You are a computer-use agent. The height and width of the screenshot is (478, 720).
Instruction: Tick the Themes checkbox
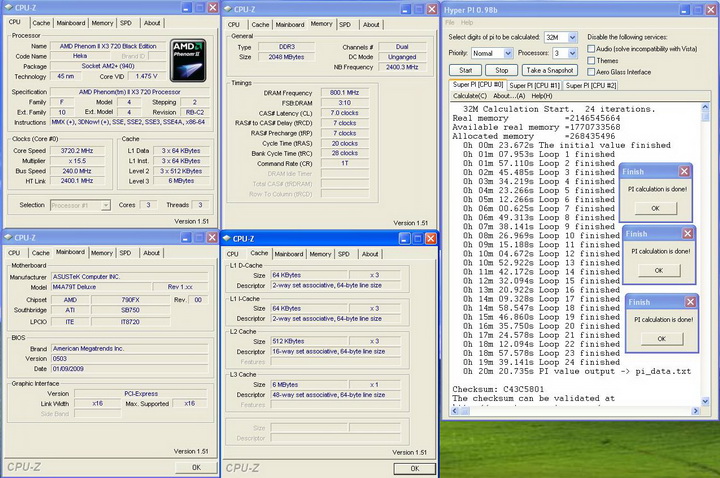tap(591, 61)
